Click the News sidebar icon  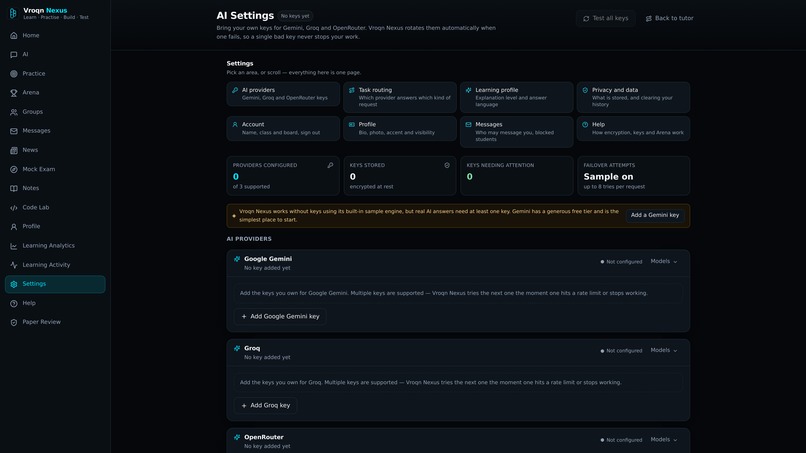[x=14, y=150]
